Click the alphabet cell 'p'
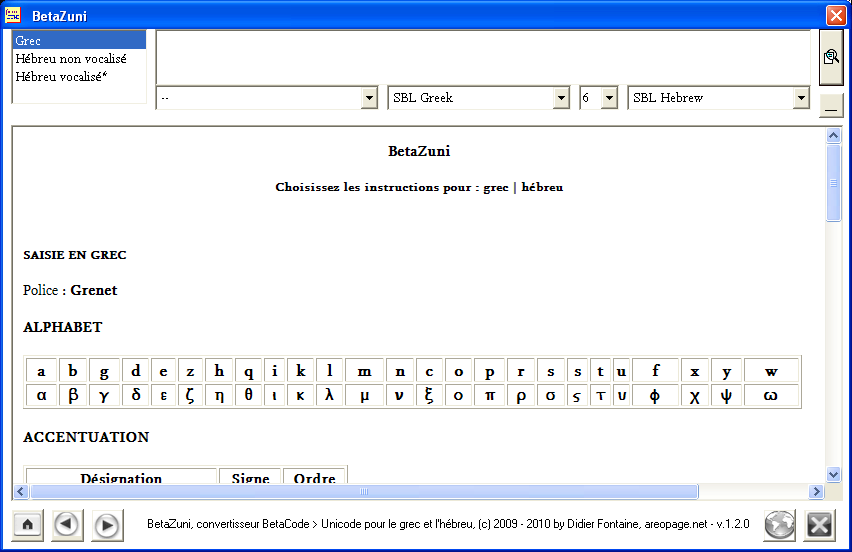Image resolution: width=852 pixels, height=552 pixels. coord(490,371)
